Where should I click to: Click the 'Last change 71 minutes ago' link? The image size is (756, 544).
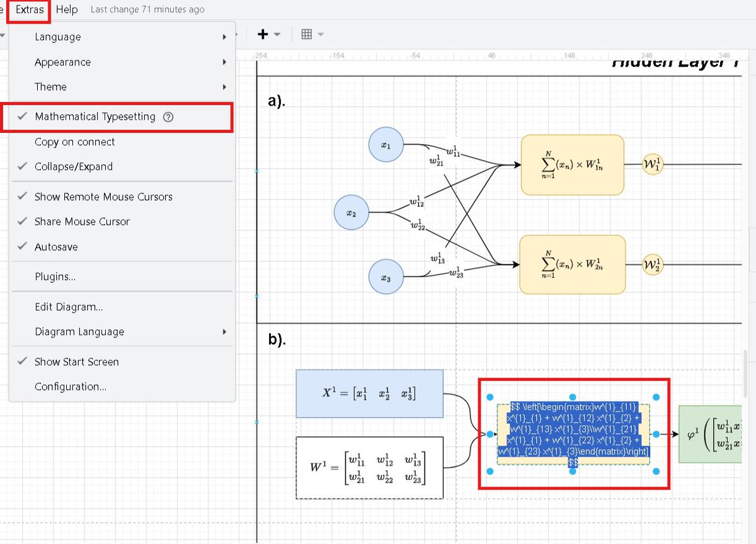click(147, 10)
